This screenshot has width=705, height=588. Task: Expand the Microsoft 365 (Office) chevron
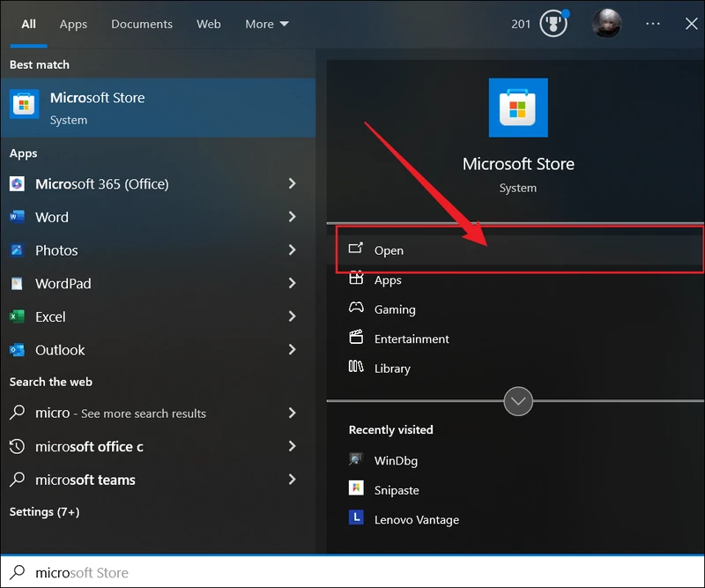click(x=292, y=183)
